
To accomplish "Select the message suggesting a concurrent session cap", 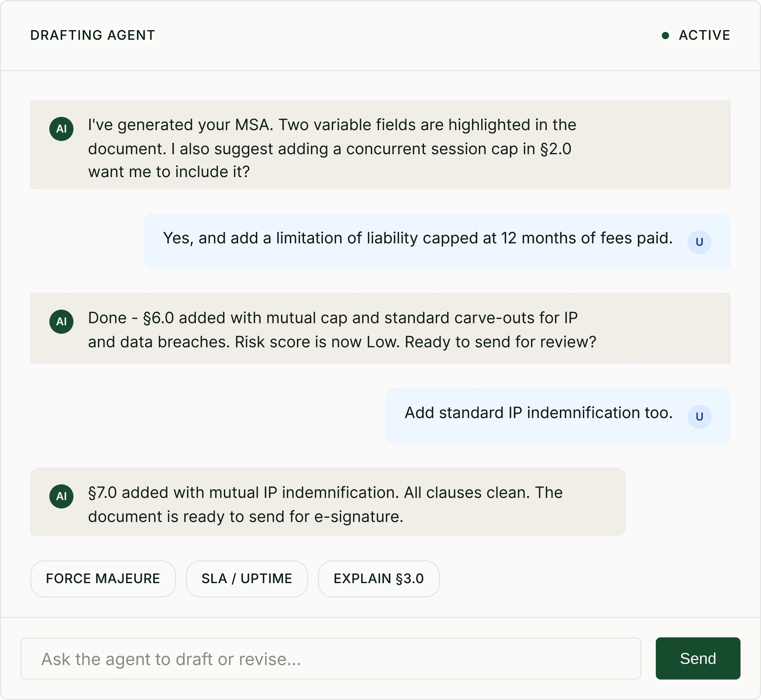I will click(333, 148).
